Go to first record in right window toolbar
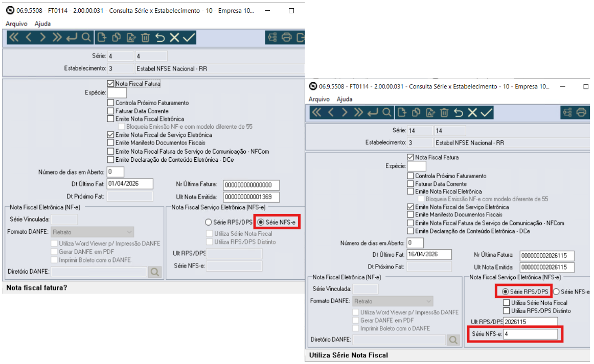This screenshot has height=364, width=594. tap(316, 112)
